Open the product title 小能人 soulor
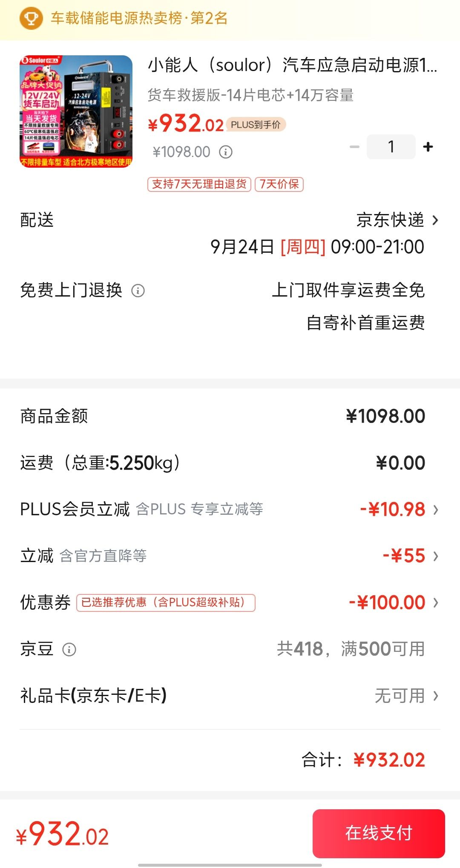This screenshot has width=460, height=868. 292,65
